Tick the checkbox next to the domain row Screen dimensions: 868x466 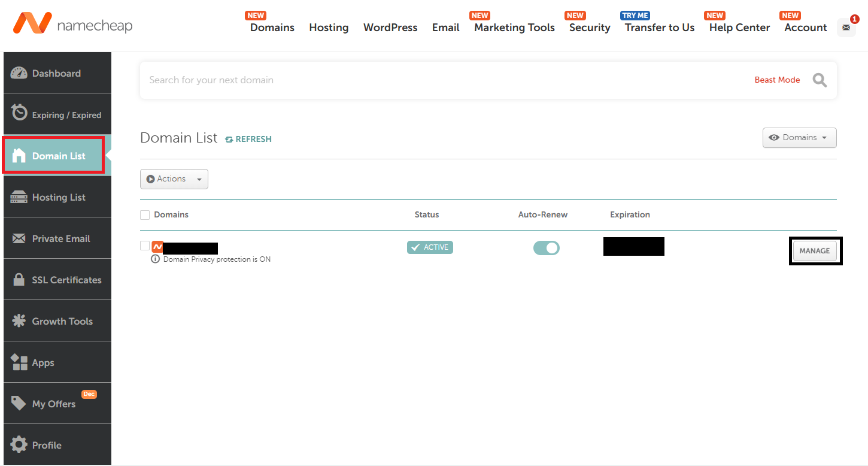coord(144,246)
